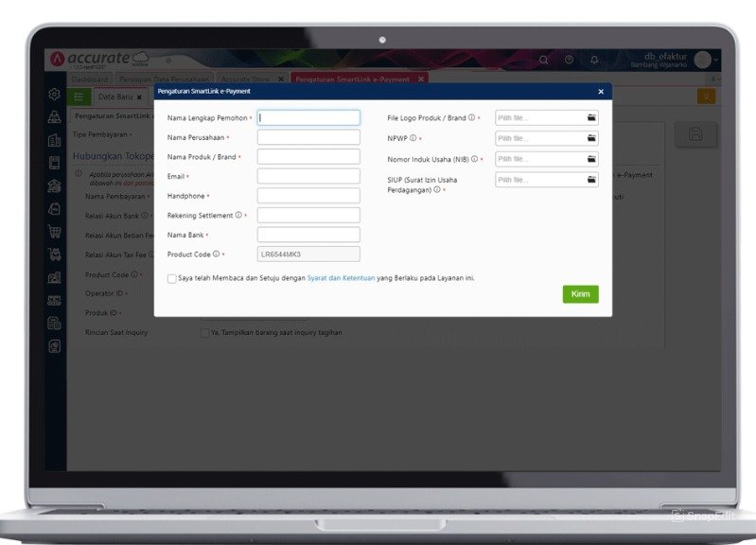756x545 pixels.
Task: Click the green list icon button
Action: 79,97
